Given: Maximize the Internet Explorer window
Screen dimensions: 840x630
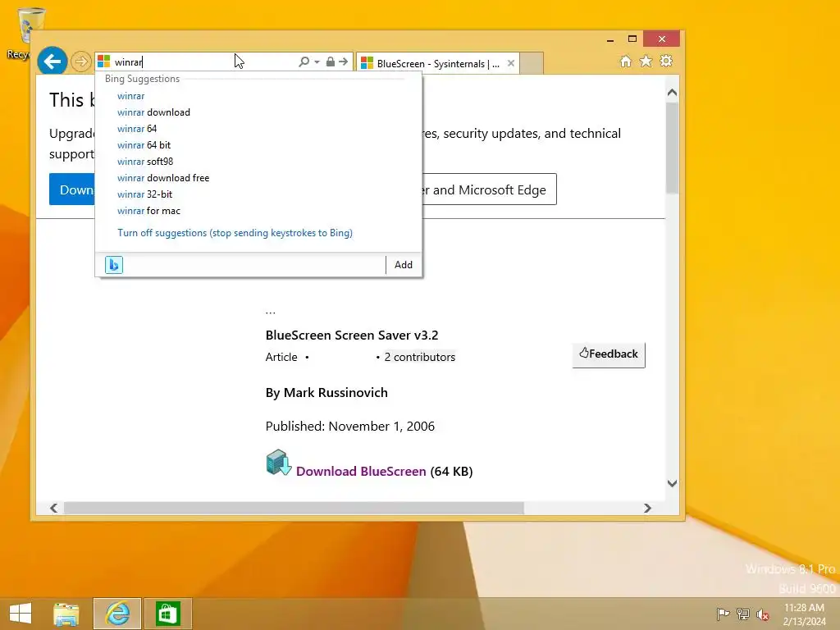Looking at the screenshot, I should point(632,39).
